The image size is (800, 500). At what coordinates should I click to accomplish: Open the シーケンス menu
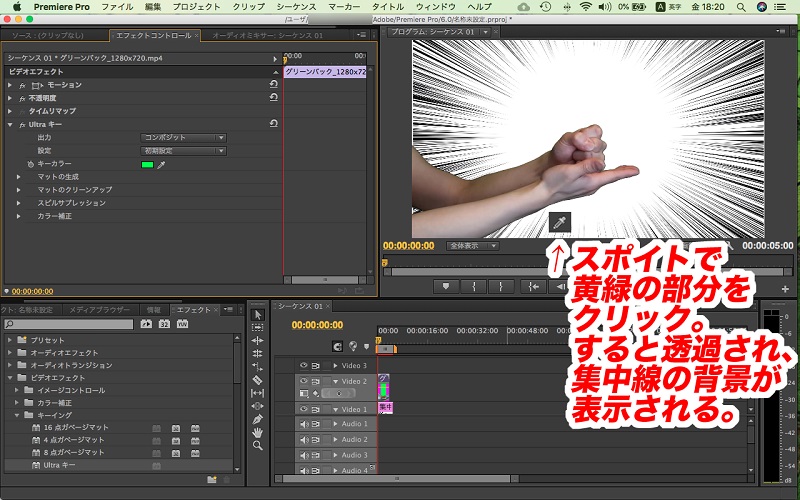coord(296,7)
